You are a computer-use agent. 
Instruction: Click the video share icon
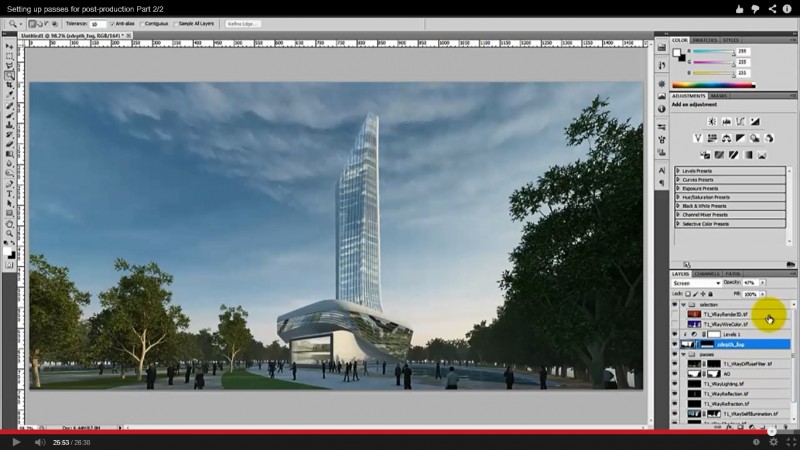(772, 9)
